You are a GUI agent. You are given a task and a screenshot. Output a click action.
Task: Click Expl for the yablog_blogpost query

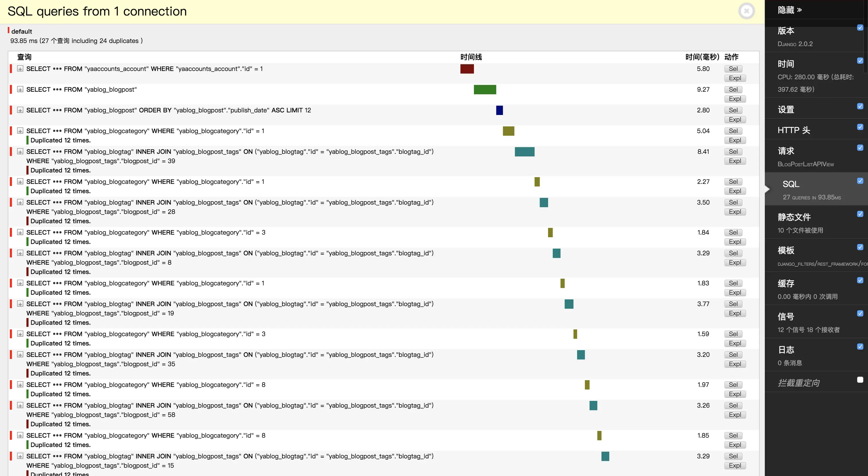pyautogui.click(x=735, y=99)
